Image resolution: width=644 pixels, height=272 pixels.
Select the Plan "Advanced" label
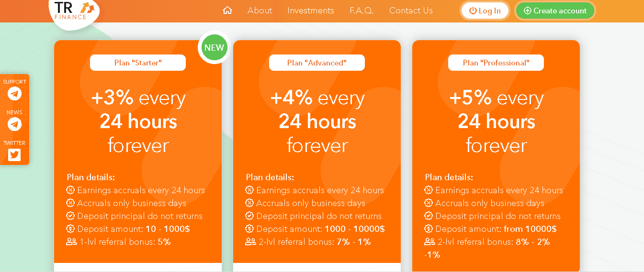pos(317,63)
